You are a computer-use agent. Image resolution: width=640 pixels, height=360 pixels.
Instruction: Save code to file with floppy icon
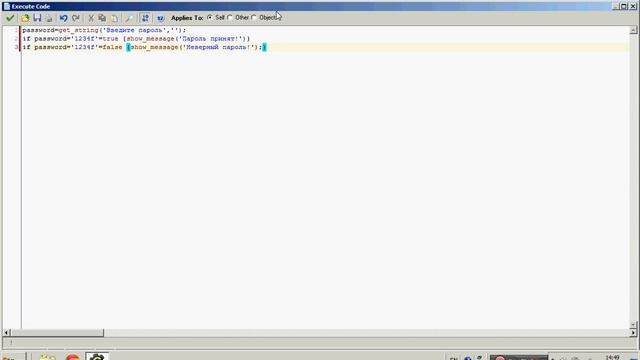coord(37,18)
